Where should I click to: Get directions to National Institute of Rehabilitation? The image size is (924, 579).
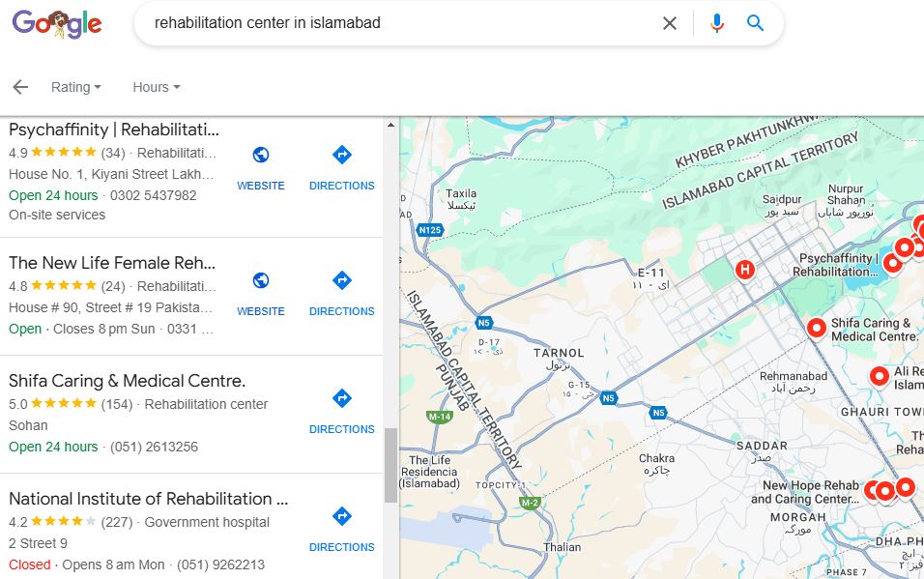tap(341, 516)
